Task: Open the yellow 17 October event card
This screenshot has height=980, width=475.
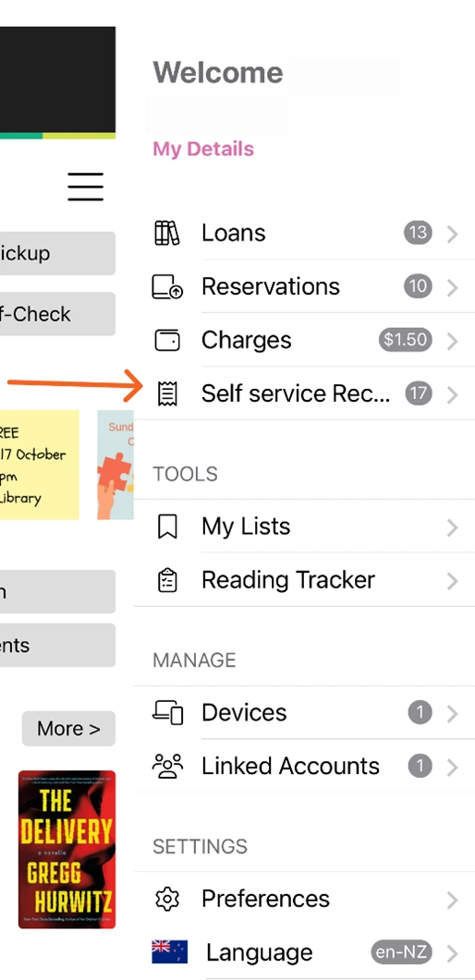Action: pyautogui.click(x=40, y=465)
